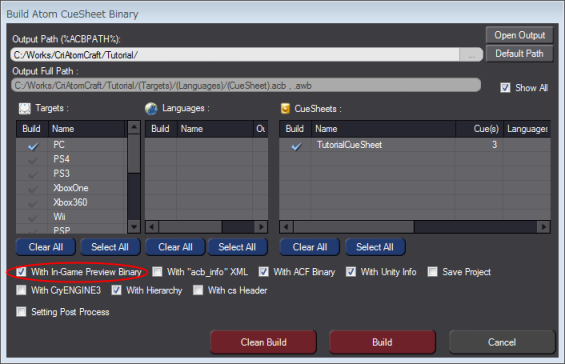565x364 pixels.
Task: Click Select All under Languages
Action: 237,247
